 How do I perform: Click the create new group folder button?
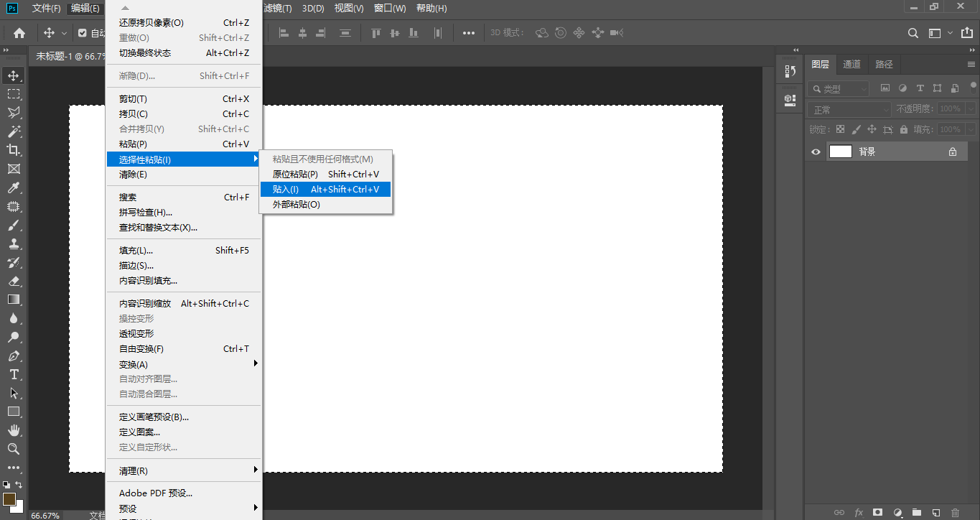tap(916, 513)
